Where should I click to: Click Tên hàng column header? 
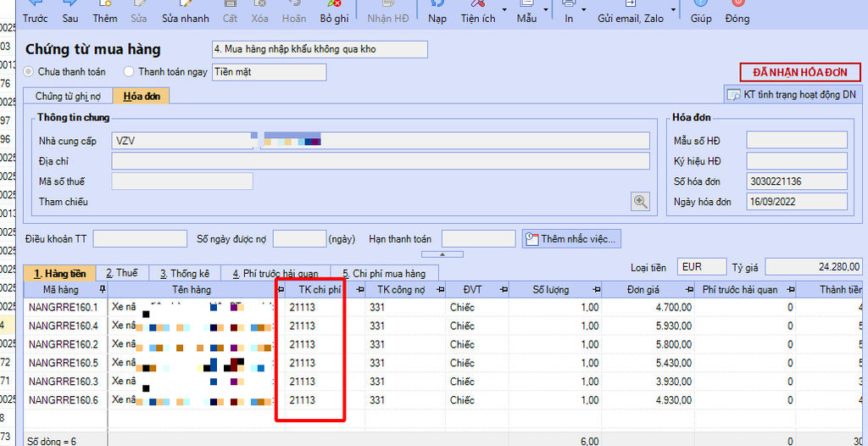point(192,289)
